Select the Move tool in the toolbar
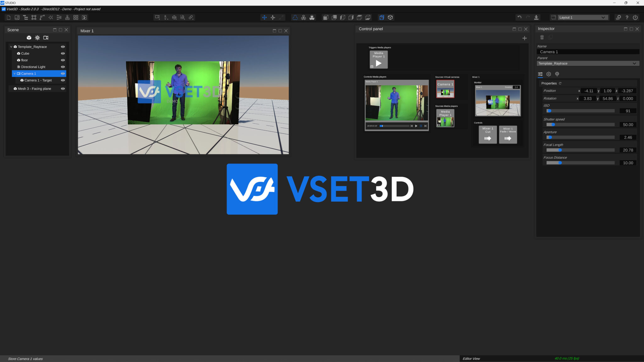The image size is (644, 362). (x=264, y=17)
